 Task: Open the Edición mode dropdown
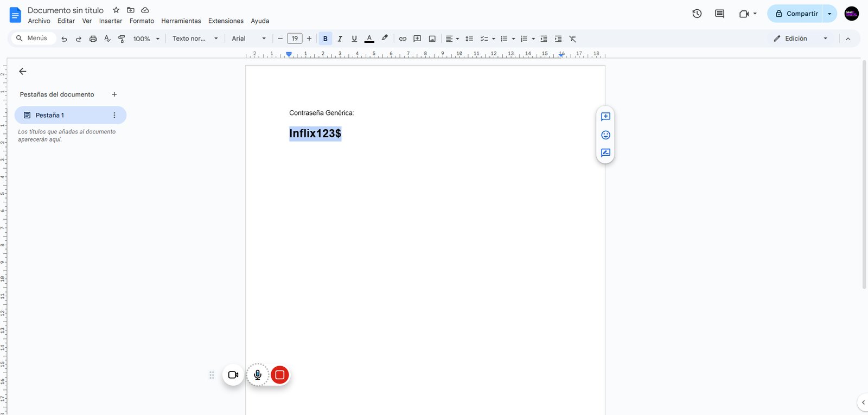pyautogui.click(x=801, y=39)
